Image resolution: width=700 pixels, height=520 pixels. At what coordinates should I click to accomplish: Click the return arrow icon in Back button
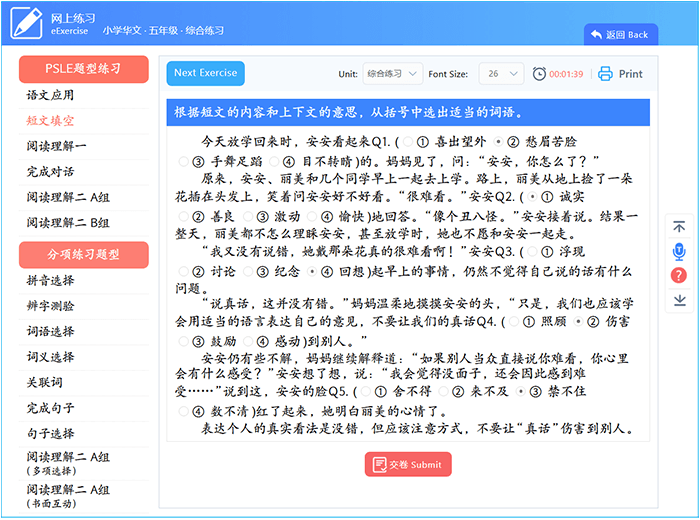(x=596, y=34)
